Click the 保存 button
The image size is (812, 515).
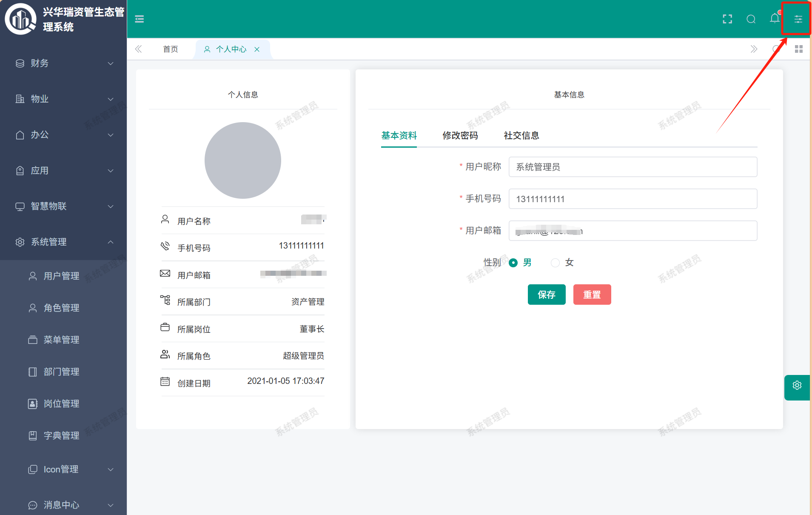(x=546, y=295)
